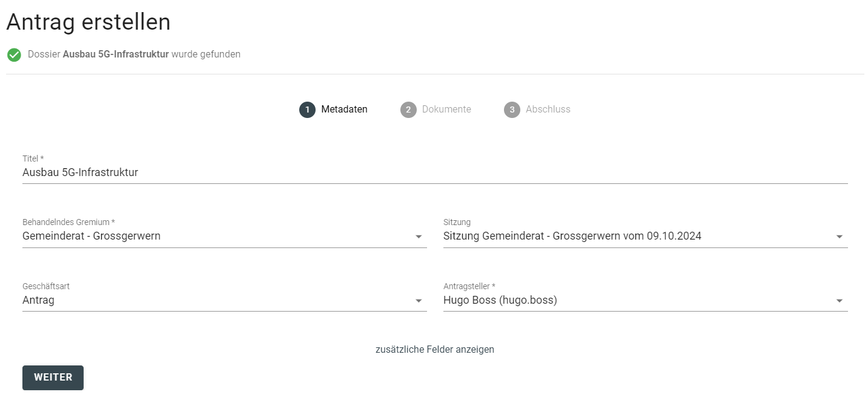Click the selected Sitzung vom 09.10.2024 value
The image size is (868, 409).
[x=572, y=236]
